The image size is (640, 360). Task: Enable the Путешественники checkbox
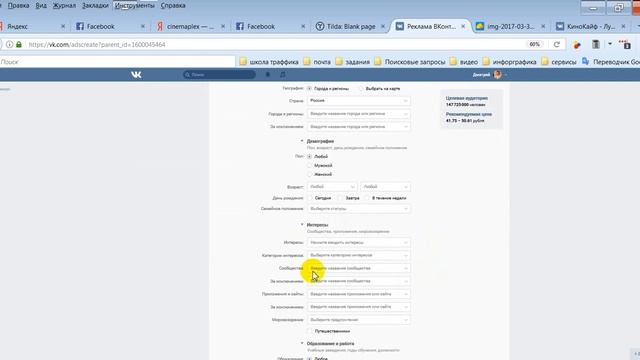coord(310,331)
